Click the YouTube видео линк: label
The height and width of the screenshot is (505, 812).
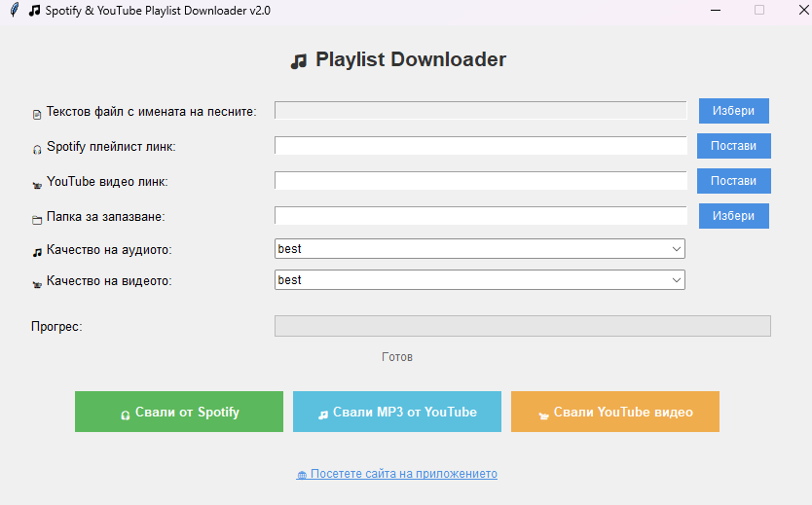[107, 182]
